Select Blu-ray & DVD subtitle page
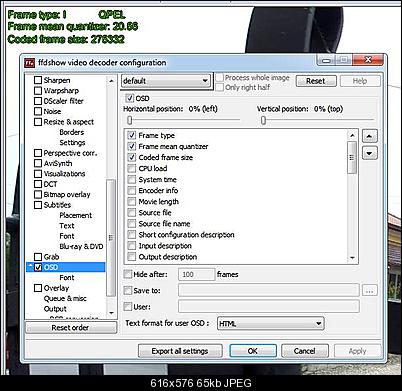402x391 pixels. (x=81, y=246)
